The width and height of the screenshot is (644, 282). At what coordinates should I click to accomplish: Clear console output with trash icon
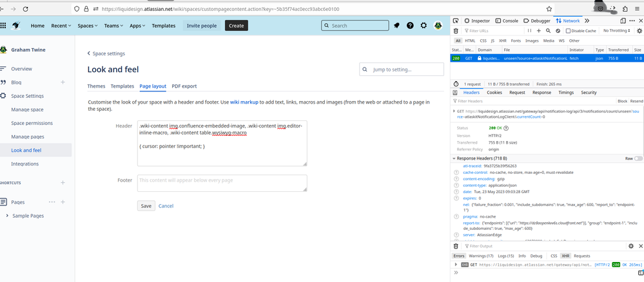coord(456,246)
